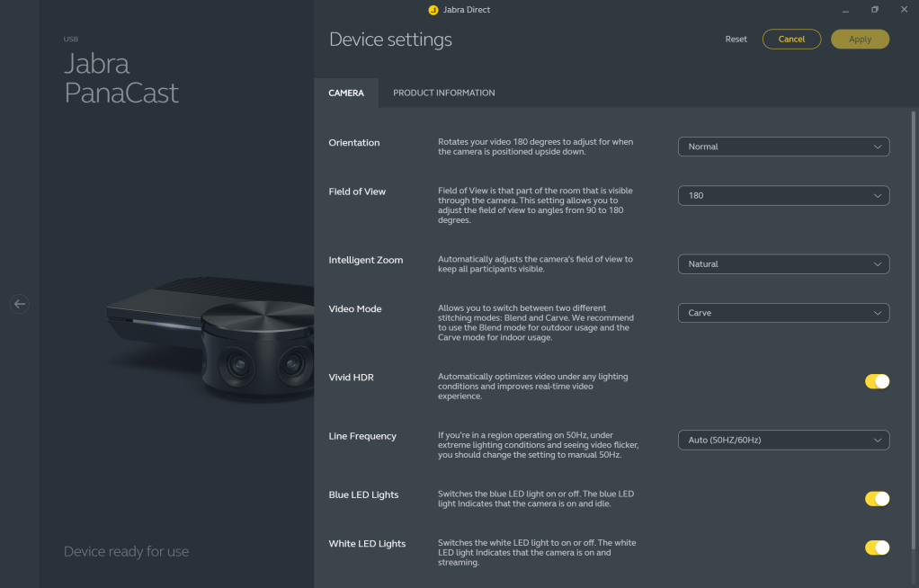919x588 pixels.
Task: Disable the Blue LED Lights toggle
Action: coord(877,499)
